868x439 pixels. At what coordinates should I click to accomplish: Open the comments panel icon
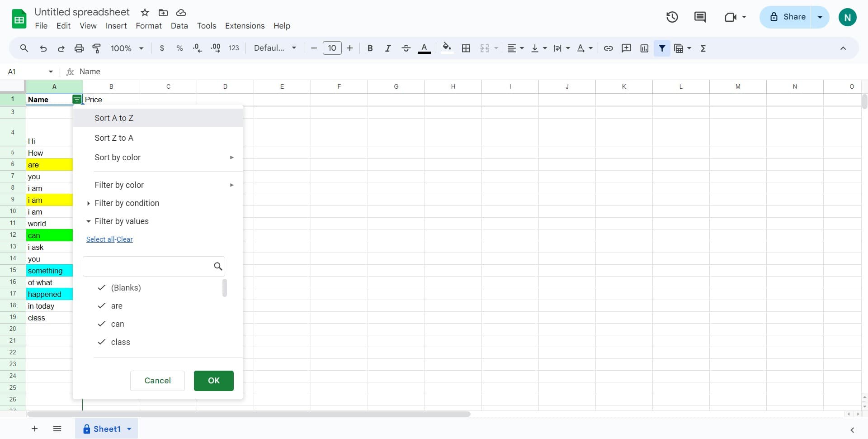pos(700,17)
